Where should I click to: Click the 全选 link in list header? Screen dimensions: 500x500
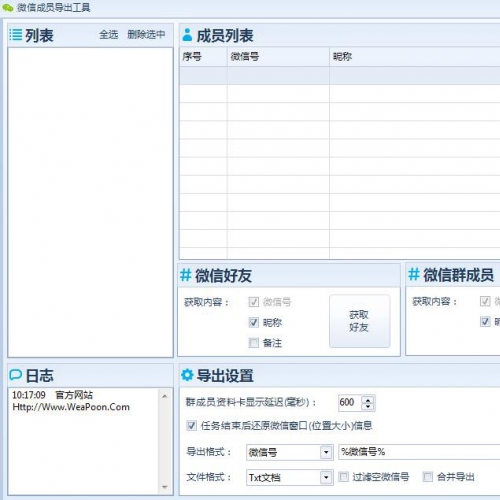coord(109,34)
